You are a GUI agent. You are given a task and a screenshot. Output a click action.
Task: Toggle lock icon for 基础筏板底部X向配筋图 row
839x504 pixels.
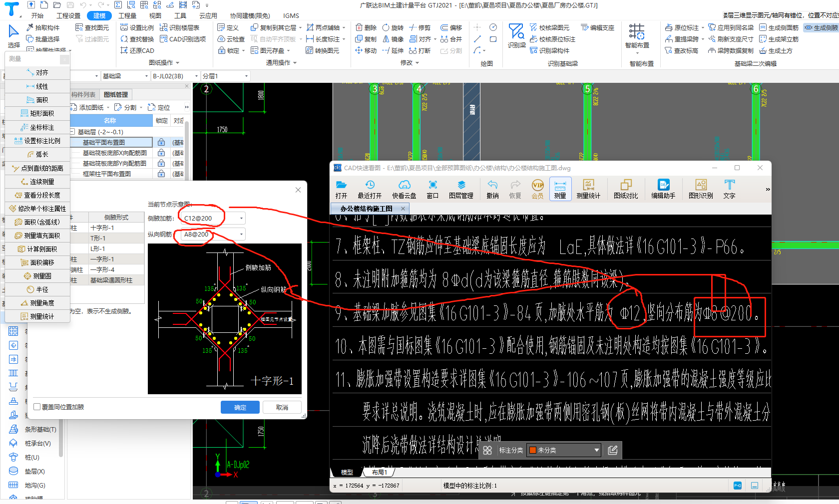[161, 153]
